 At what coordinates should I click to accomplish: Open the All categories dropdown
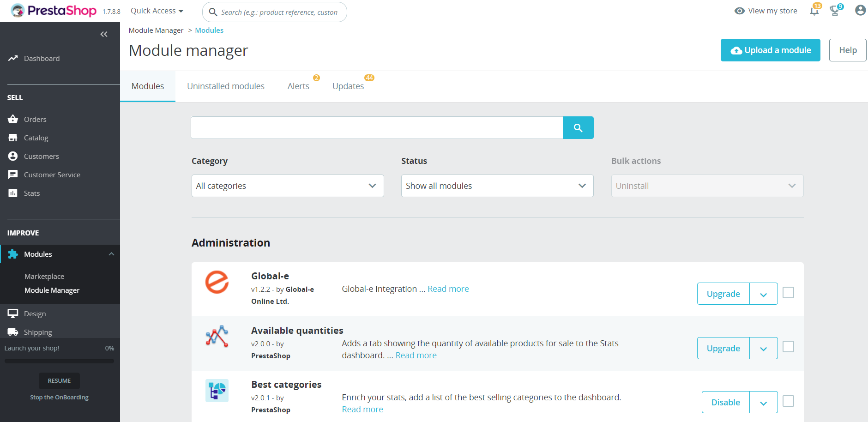point(288,186)
